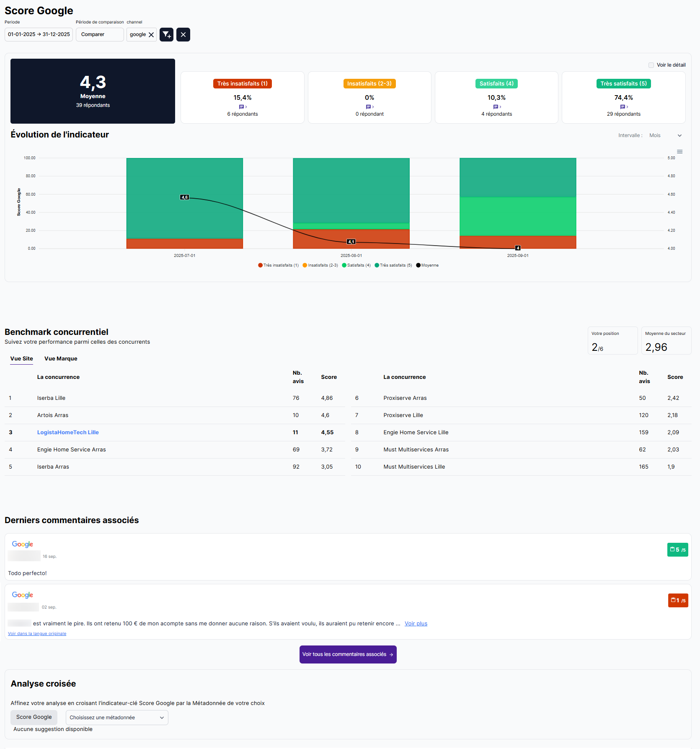Open the chart hamburger menu icon

click(679, 152)
